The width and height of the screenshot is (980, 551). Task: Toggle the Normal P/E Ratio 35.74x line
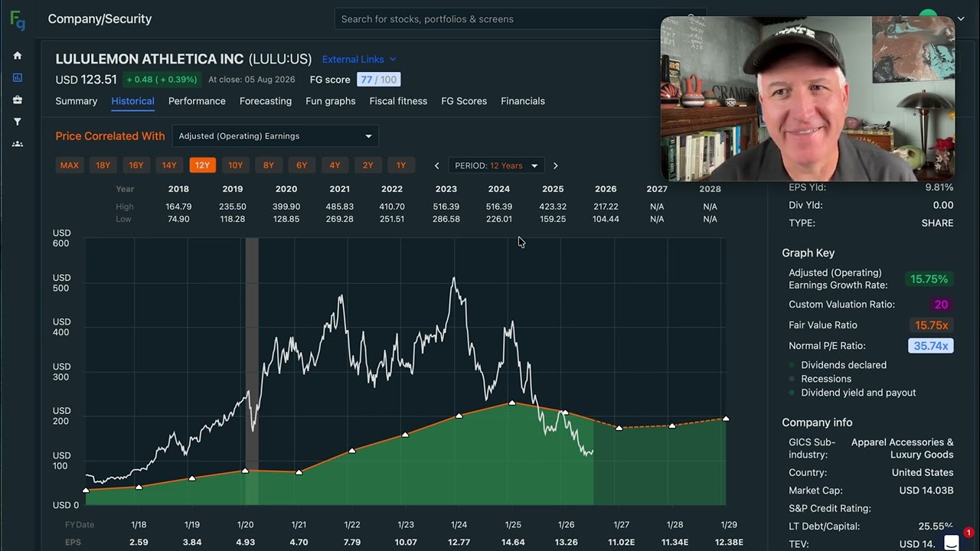point(930,346)
